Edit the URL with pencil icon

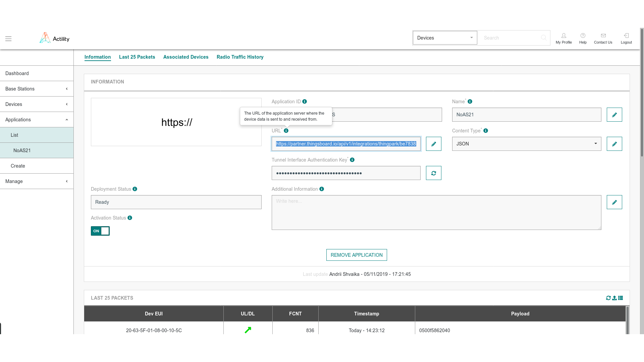434,144
